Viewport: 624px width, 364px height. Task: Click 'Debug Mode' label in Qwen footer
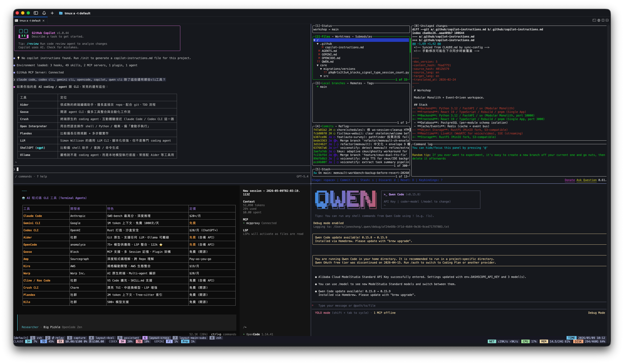[596, 313]
